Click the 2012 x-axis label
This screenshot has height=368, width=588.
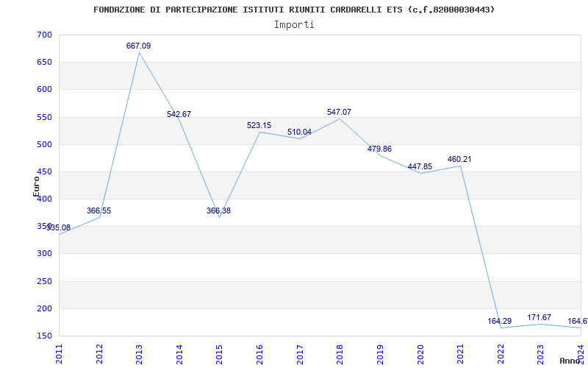(99, 354)
